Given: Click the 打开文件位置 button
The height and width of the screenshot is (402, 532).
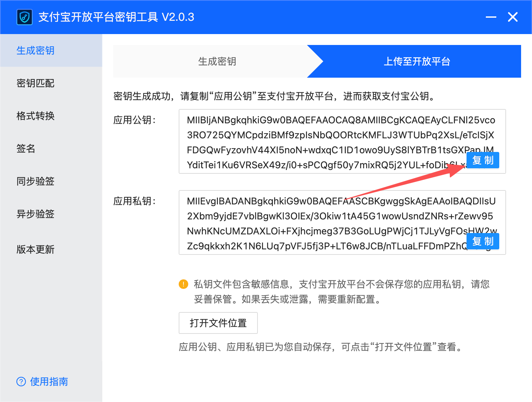Looking at the screenshot, I should (218, 323).
